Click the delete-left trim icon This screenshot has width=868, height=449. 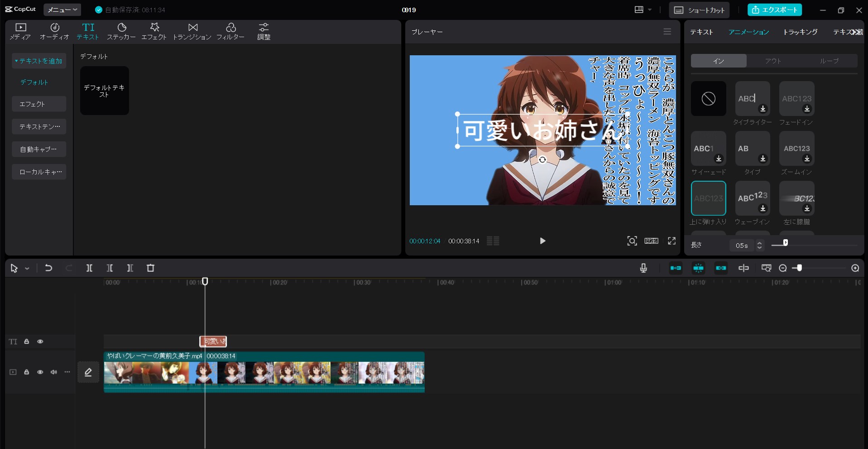110,268
